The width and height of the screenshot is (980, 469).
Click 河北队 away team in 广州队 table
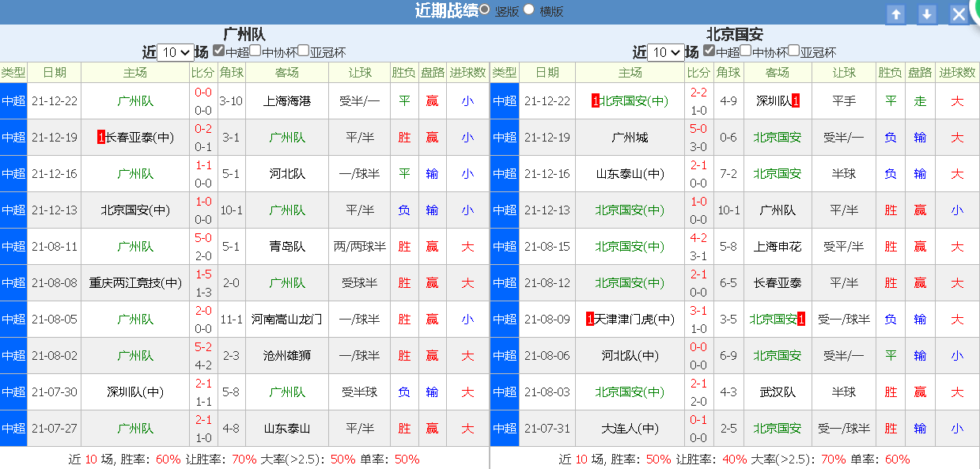point(287,174)
